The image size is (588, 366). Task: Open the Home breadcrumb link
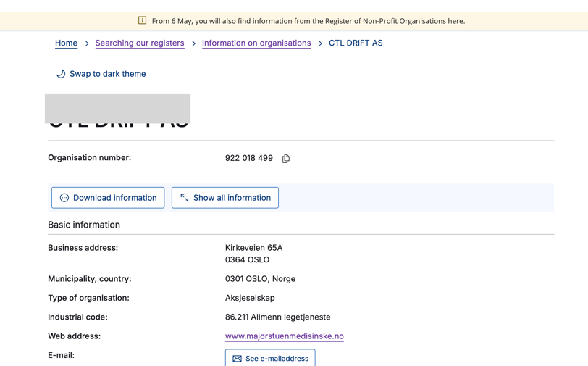[66, 43]
